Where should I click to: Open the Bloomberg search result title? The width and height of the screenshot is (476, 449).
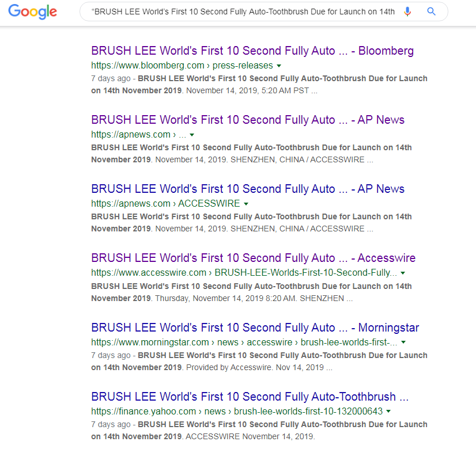(252, 51)
